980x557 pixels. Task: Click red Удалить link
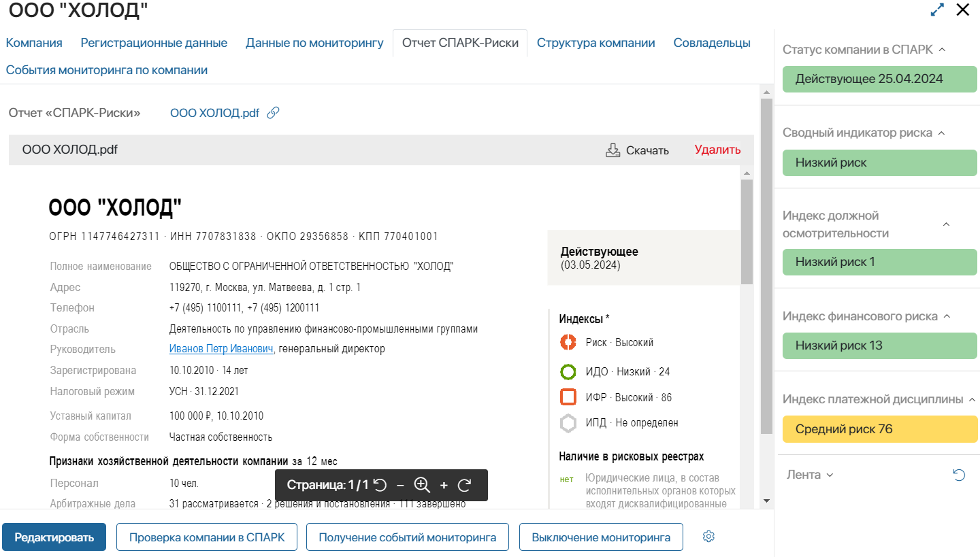717,150
